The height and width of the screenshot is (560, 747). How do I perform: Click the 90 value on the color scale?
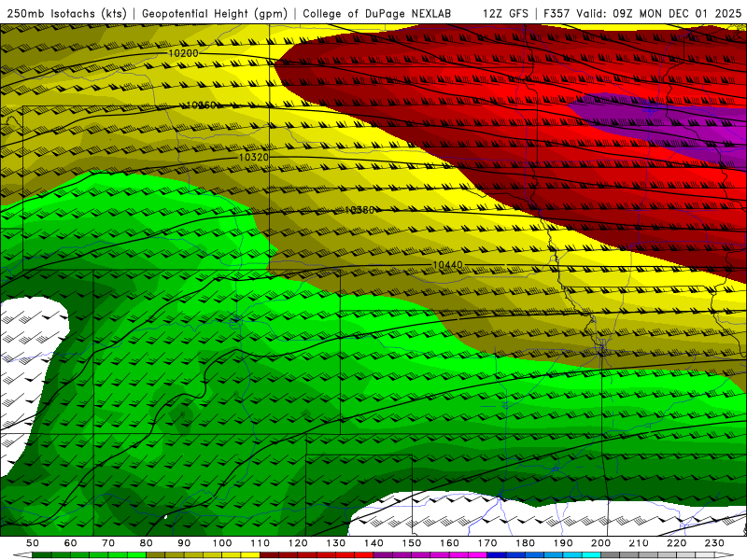(x=184, y=543)
